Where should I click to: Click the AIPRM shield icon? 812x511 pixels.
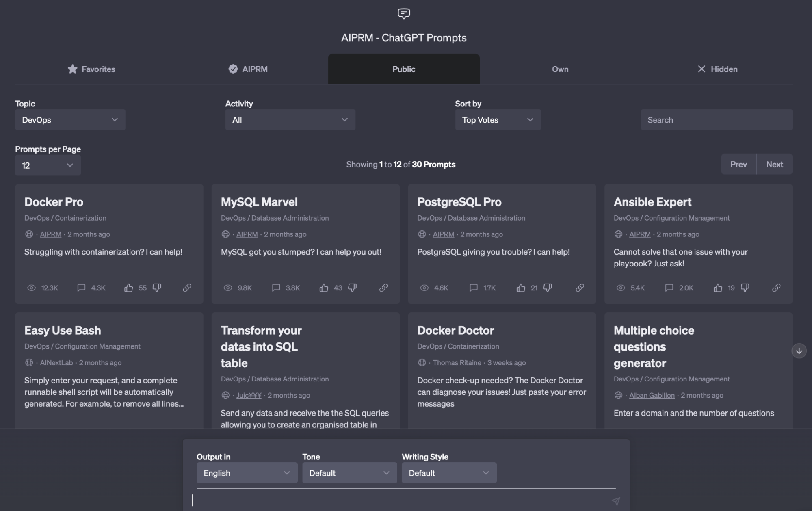[233, 68]
